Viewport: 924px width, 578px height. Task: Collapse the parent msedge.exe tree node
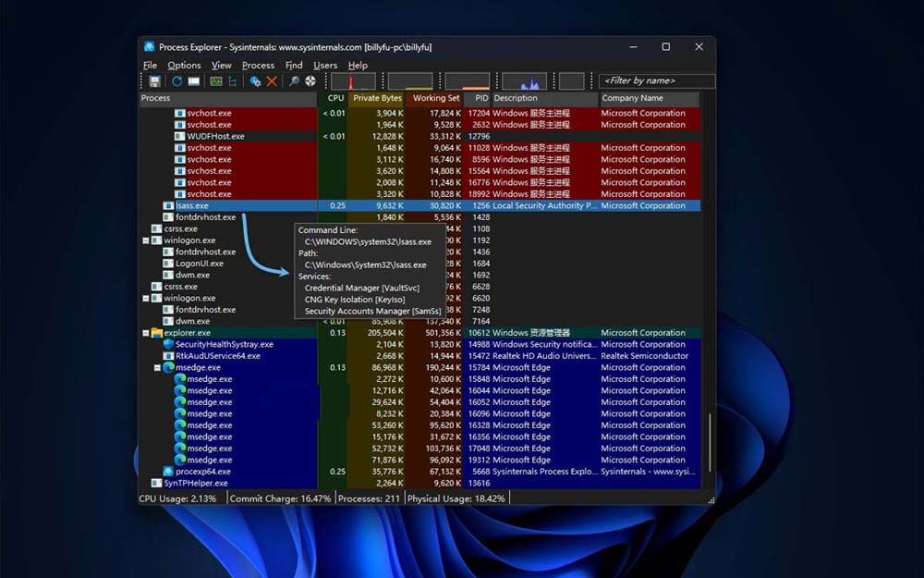[x=158, y=367]
